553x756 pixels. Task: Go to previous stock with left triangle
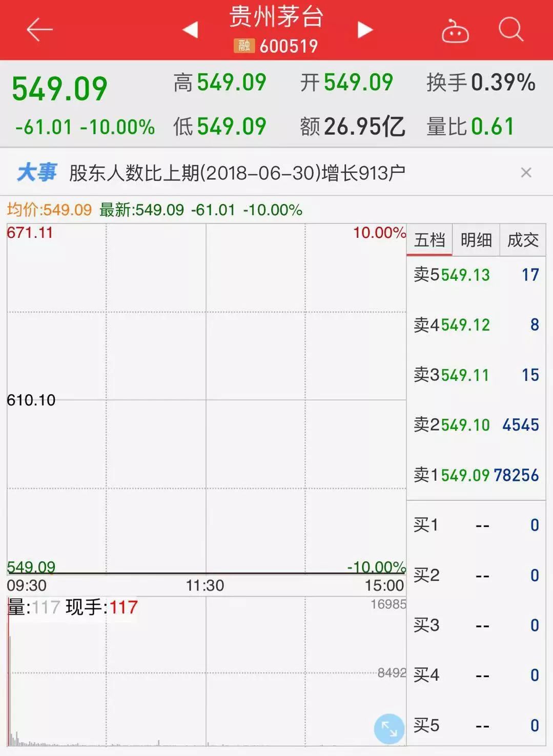pos(190,30)
